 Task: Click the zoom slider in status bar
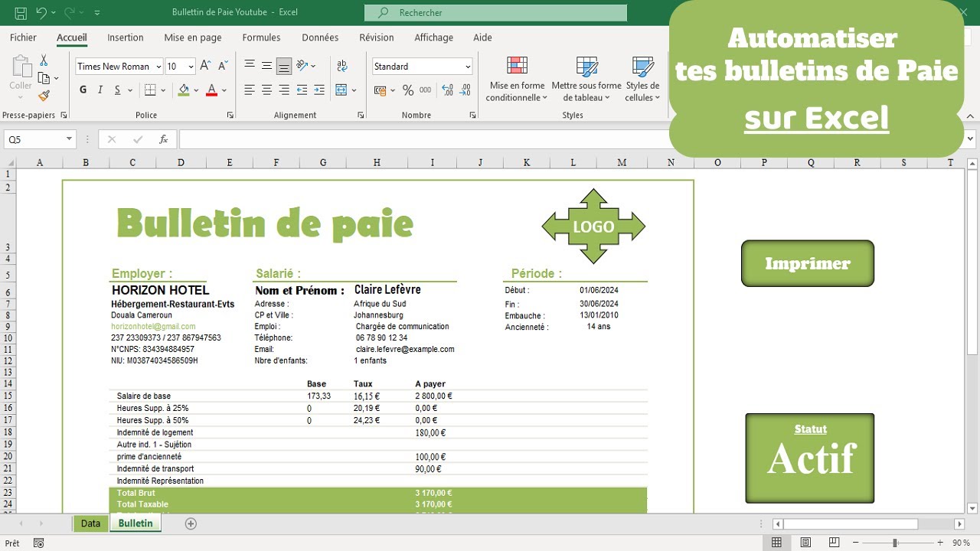pos(895,543)
